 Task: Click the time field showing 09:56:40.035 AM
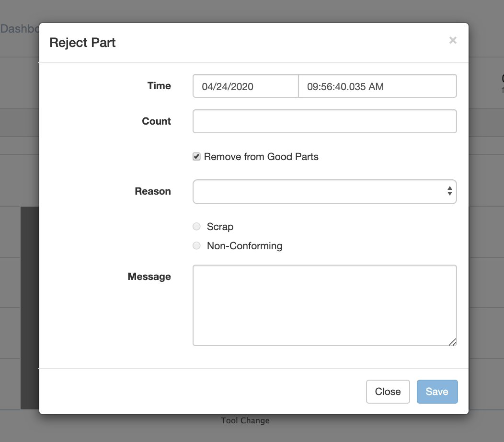tap(378, 86)
